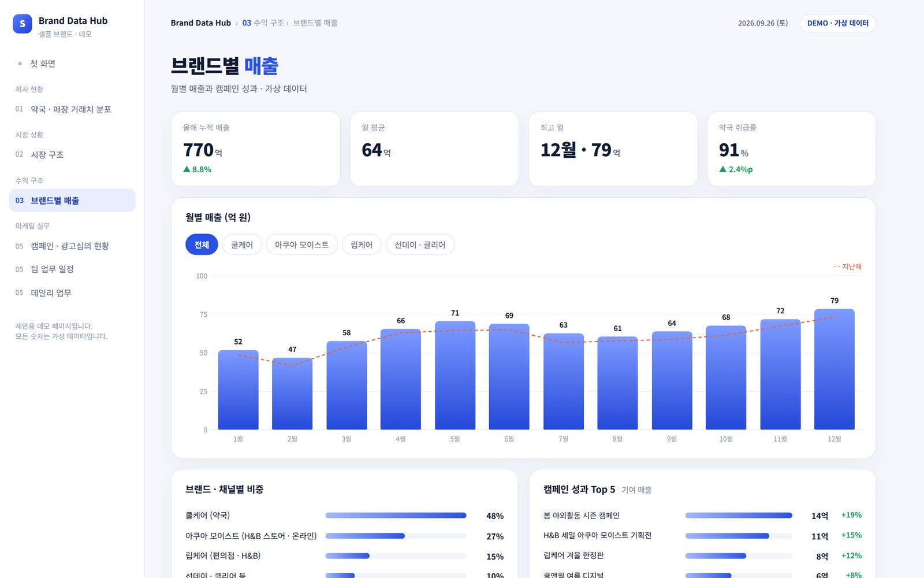Screen dimensions: 924x578
Task: Click the 쿨케어 (약국) row label
Action: tap(207, 516)
